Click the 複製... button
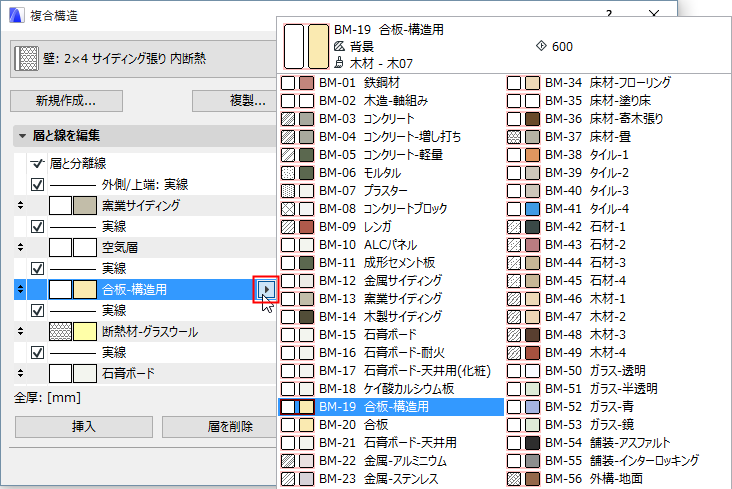The image size is (732, 489). 236,100
